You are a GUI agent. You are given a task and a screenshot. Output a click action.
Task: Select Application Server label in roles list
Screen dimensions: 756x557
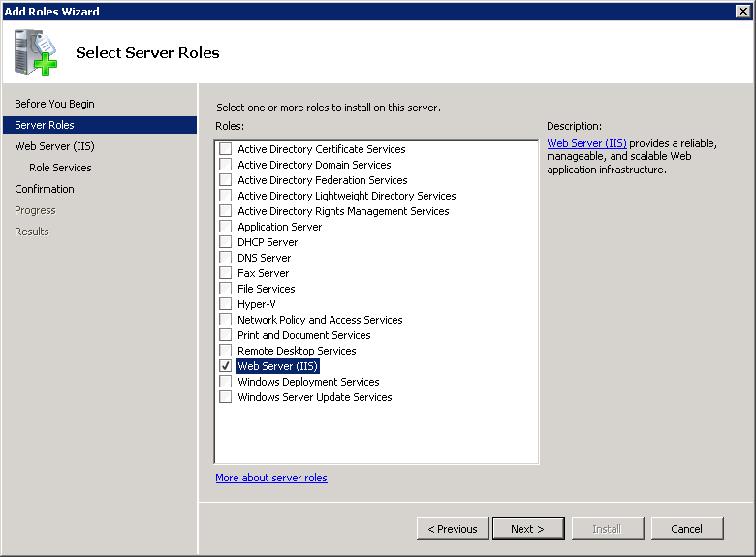tap(279, 227)
